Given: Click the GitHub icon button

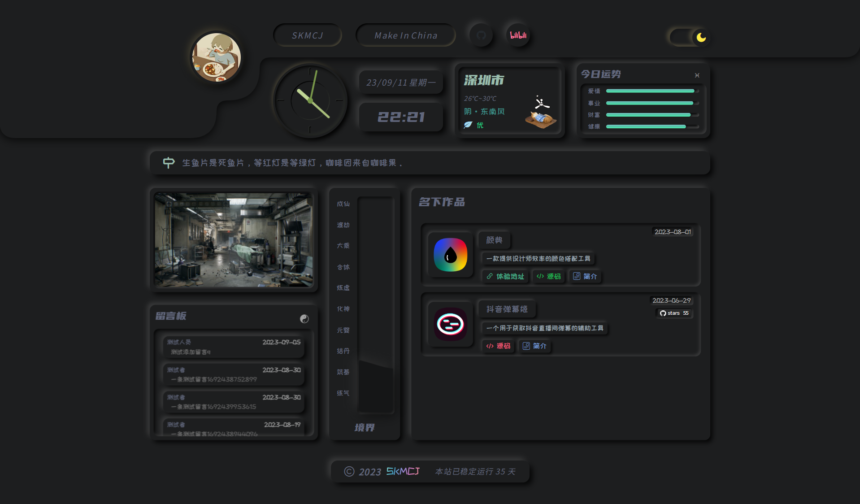Looking at the screenshot, I should coord(481,35).
